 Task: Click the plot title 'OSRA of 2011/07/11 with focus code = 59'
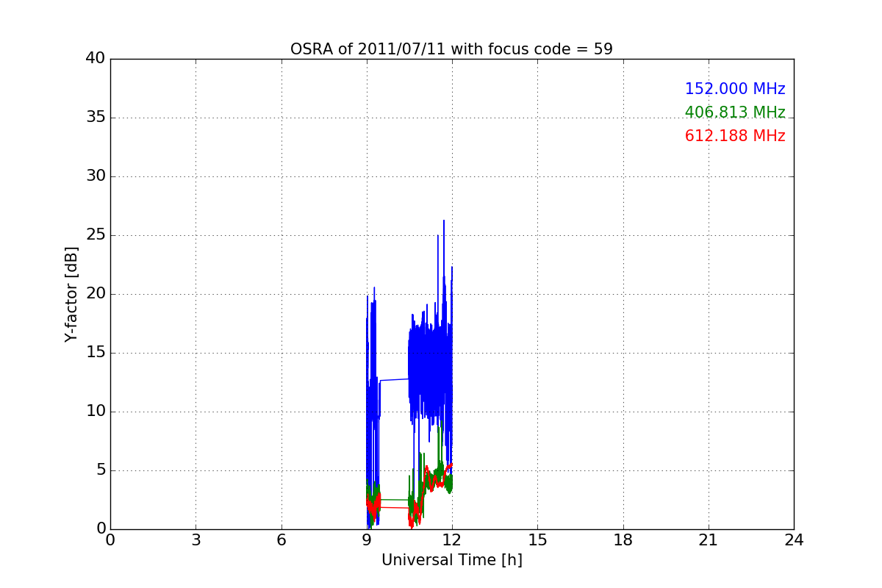(x=451, y=49)
